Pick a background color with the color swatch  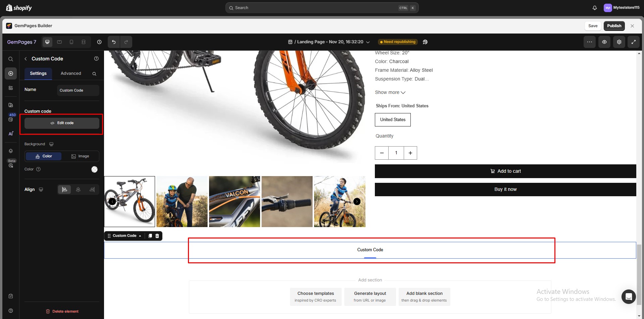pos(94,169)
